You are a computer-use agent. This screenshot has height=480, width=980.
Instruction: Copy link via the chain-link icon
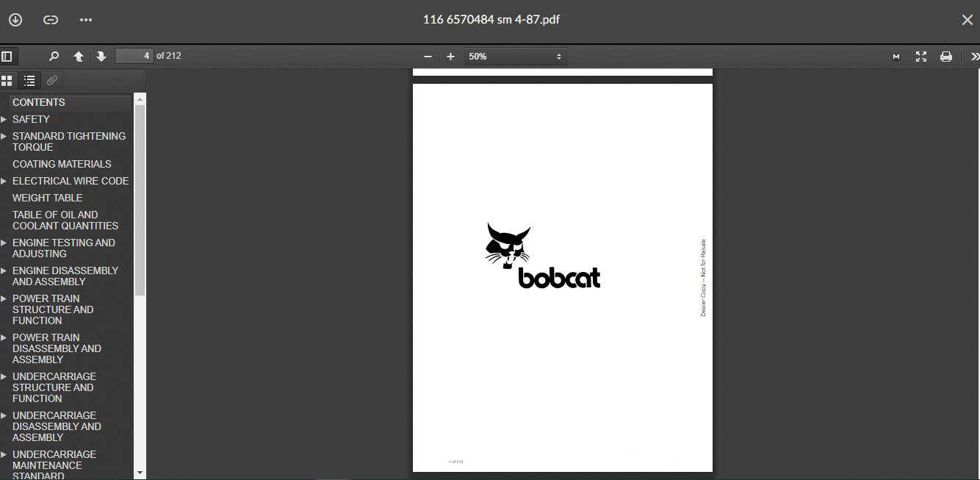[51, 20]
